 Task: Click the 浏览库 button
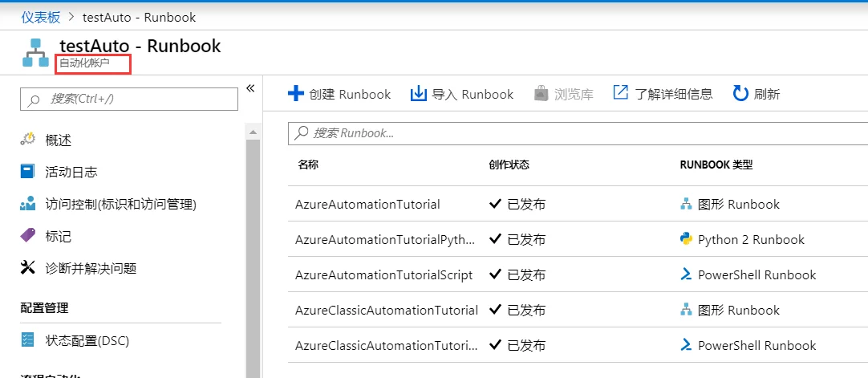pyautogui.click(x=563, y=94)
